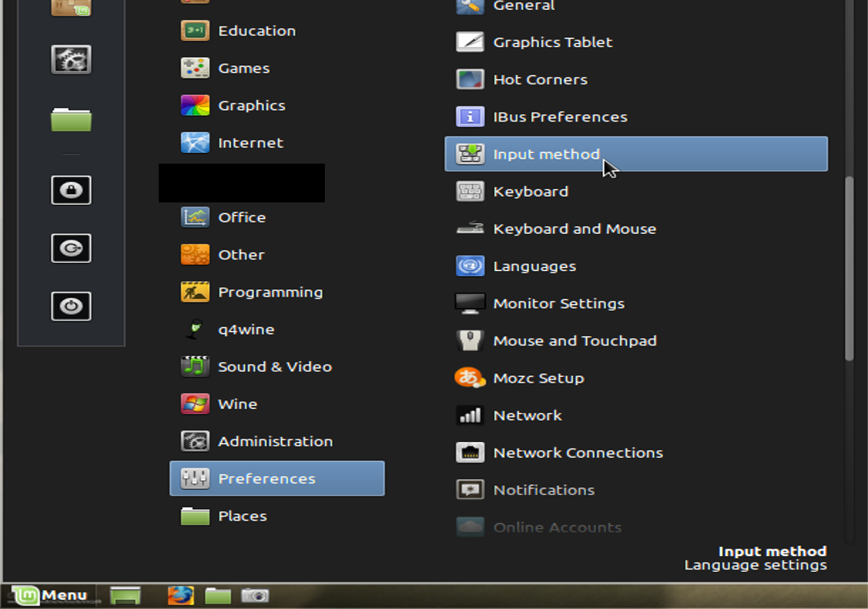
Task: Click the power off button in sidebar
Action: click(x=71, y=306)
